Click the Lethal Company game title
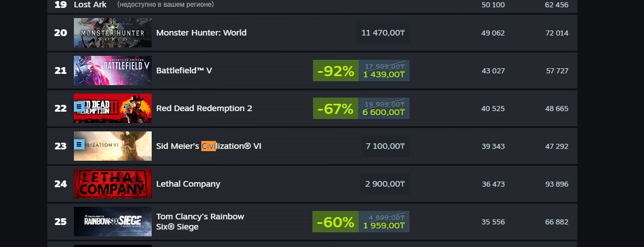The height and width of the screenshot is (247, 644). [x=188, y=184]
